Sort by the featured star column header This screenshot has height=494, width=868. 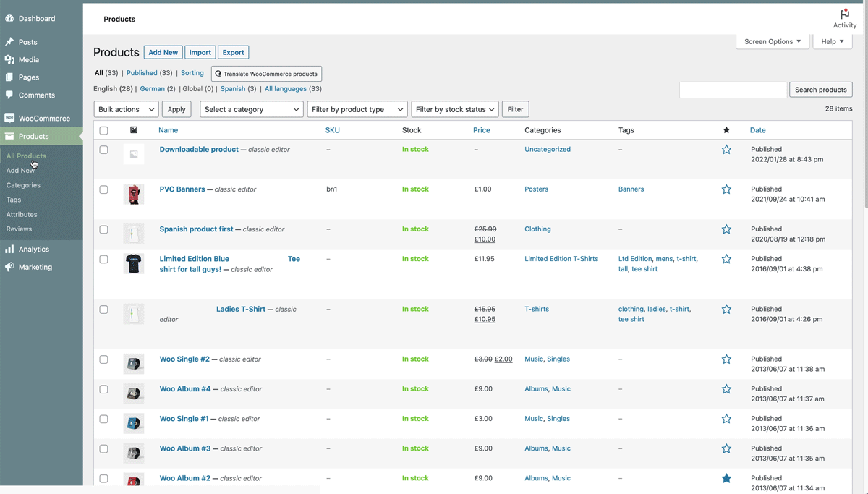coord(726,130)
